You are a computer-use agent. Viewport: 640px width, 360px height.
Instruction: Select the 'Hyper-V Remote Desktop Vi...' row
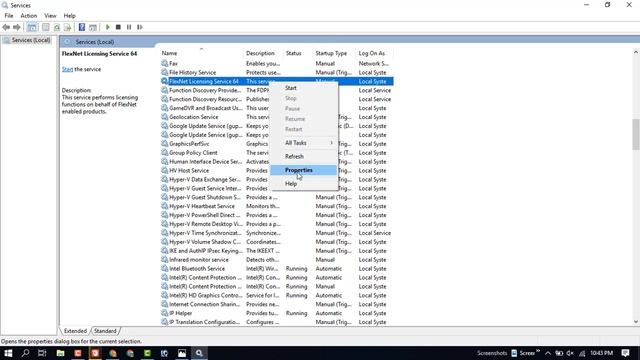[x=276, y=224]
